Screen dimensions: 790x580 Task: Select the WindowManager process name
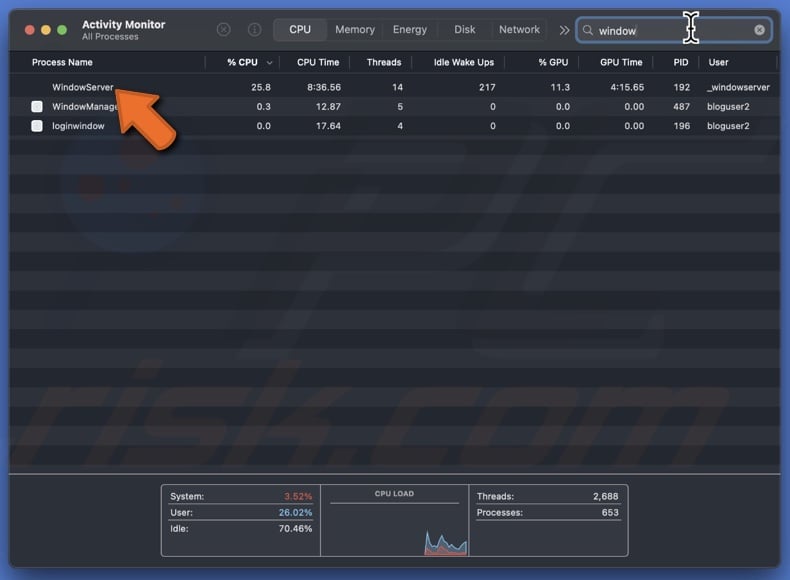85,106
